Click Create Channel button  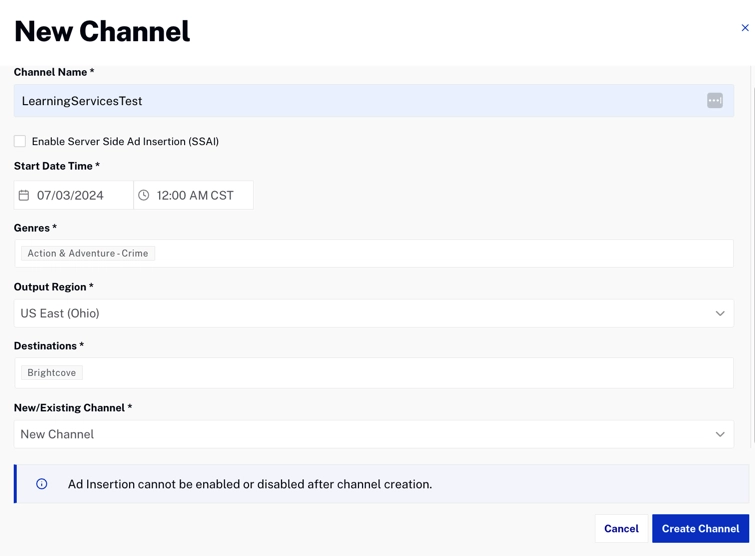[700, 528]
